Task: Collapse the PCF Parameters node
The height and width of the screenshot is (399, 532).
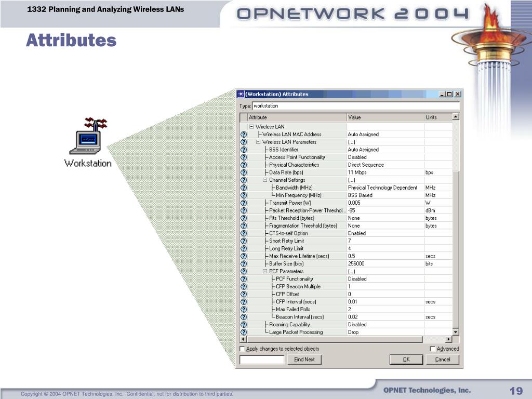Action: 265,271
